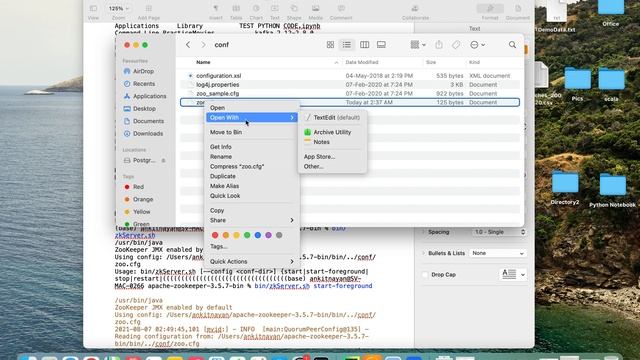The image size is (640, 360).
Task: Apply gray tag color in context menu
Action: 279,235
